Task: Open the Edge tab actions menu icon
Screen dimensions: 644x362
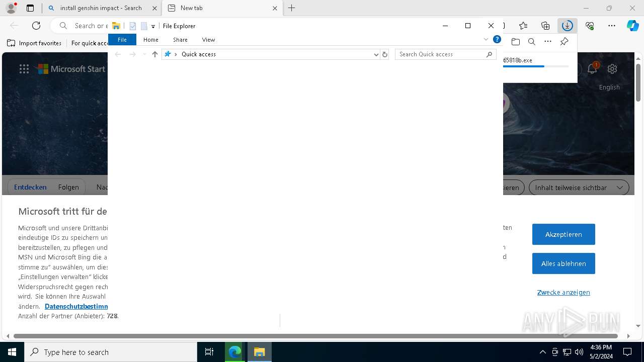Action: 30,8
